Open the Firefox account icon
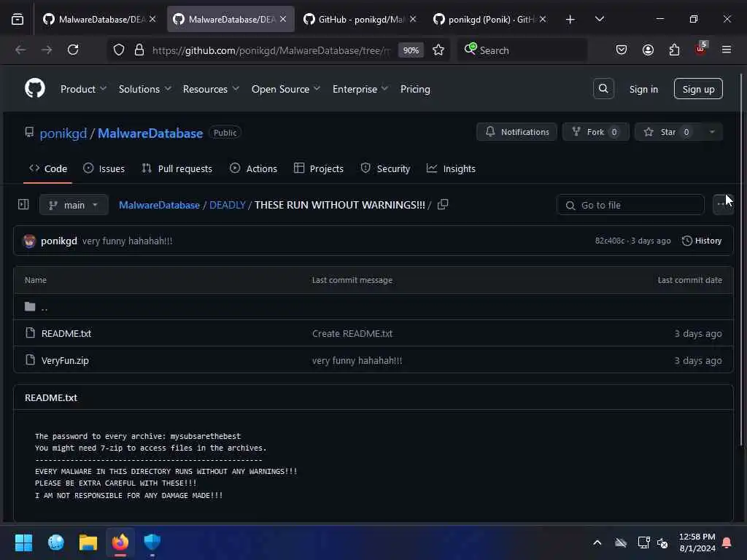This screenshot has width=747, height=560. (x=648, y=50)
